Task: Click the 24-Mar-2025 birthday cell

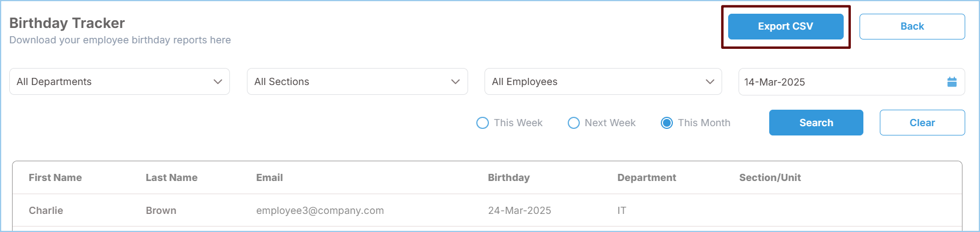Action: coord(519,211)
